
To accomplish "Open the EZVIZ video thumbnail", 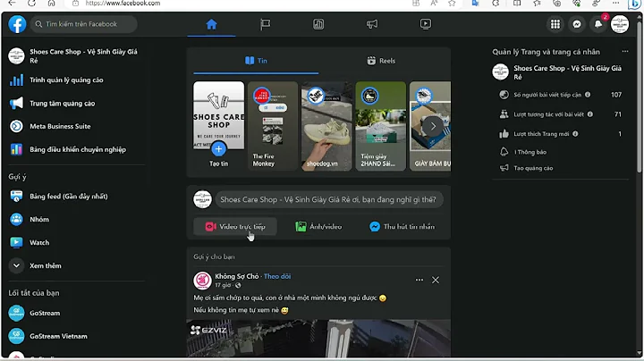I will (318, 339).
